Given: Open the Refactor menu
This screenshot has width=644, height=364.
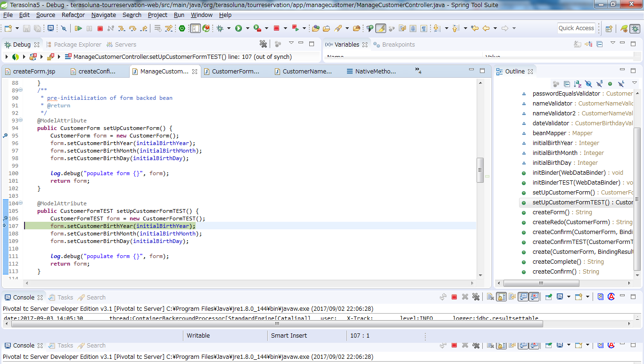Looking at the screenshot, I should pos(73,15).
